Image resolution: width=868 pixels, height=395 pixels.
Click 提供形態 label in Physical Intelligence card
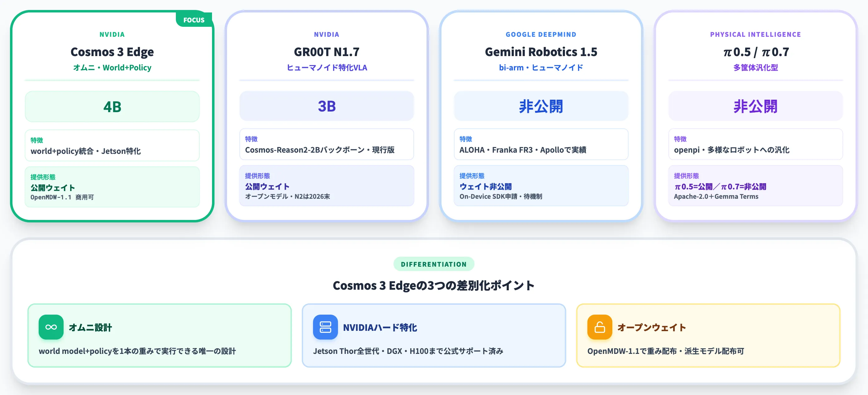(x=686, y=175)
